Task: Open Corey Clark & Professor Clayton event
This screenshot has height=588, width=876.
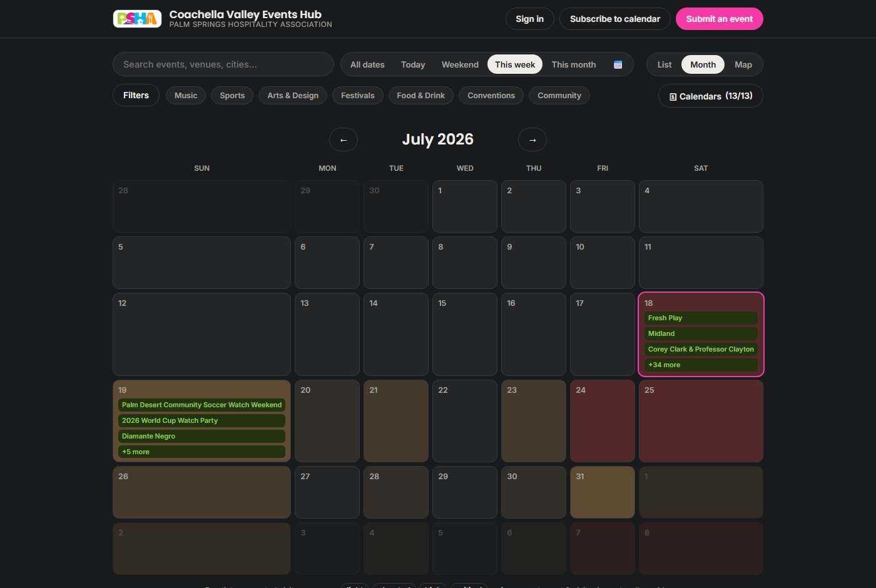Action: click(701, 350)
